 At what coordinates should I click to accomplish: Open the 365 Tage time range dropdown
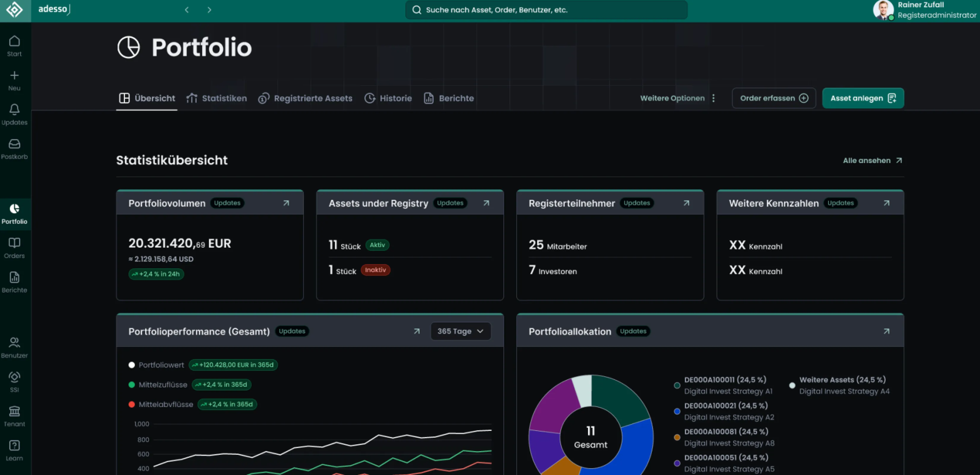pyautogui.click(x=460, y=331)
